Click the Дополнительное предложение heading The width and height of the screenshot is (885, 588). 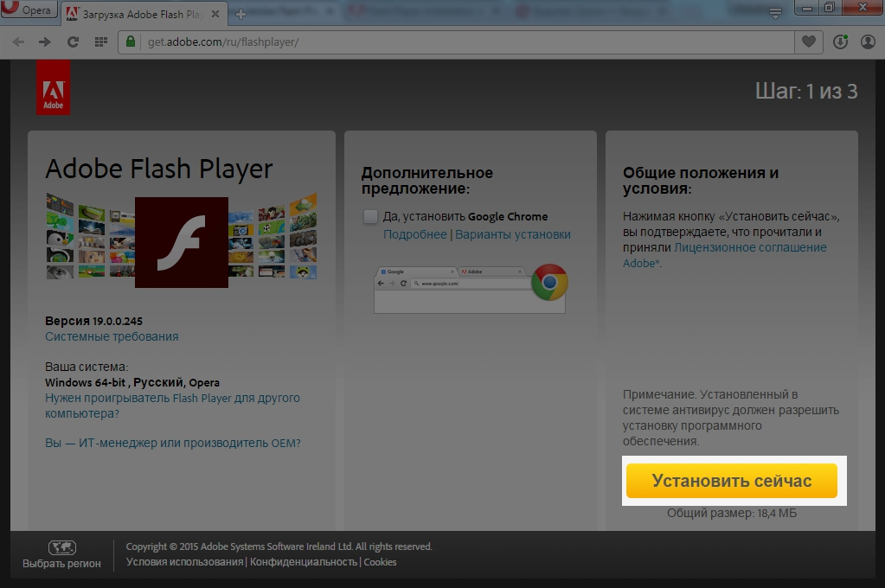pyautogui.click(x=427, y=181)
